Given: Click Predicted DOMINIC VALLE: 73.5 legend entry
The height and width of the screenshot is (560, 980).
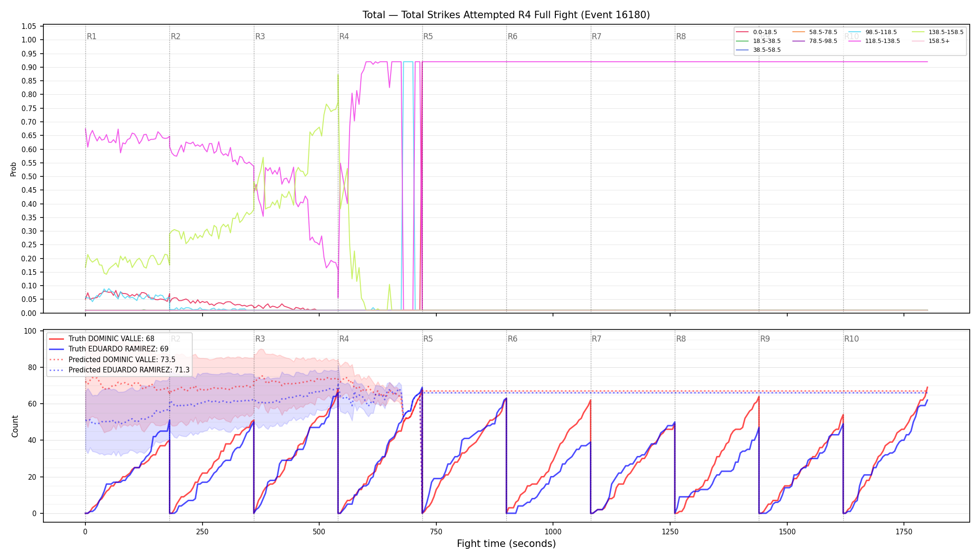Looking at the screenshot, I should coord(112,360).
